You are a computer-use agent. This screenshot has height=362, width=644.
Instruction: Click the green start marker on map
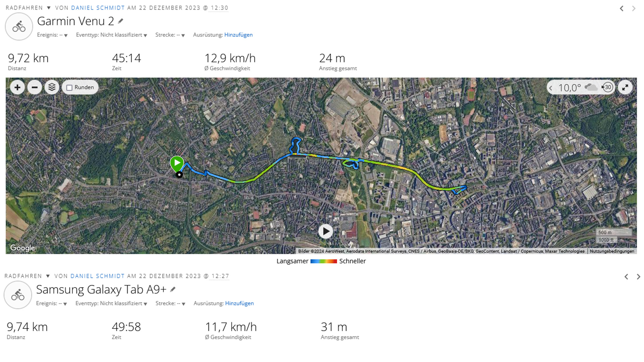177,163
